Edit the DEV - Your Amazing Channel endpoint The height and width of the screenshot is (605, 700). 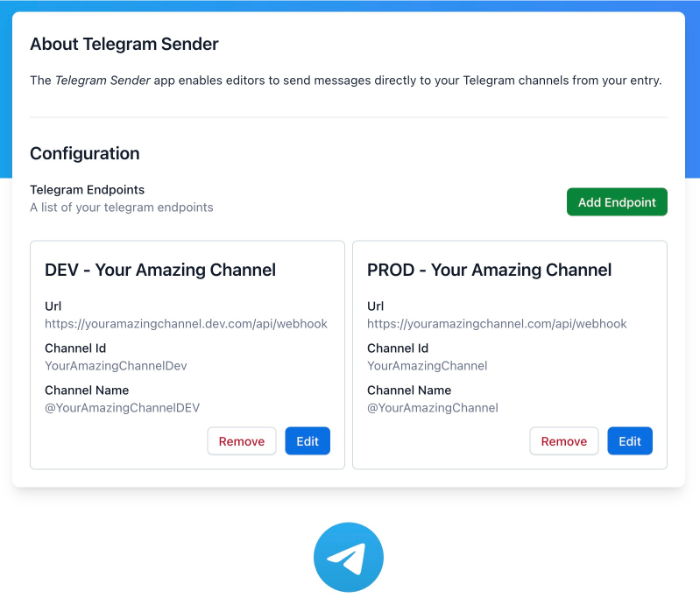[x=308, y=441]
